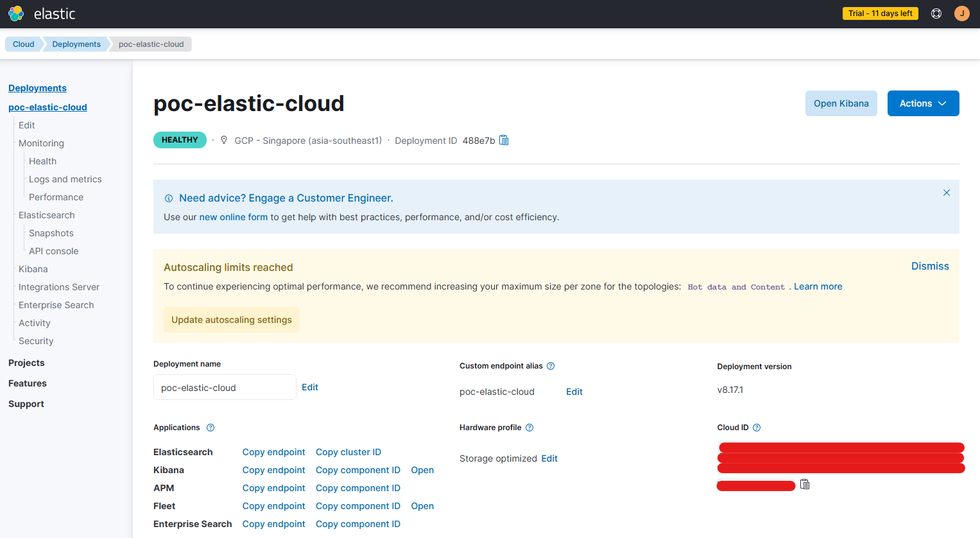The image size is (980, 538).
Task: Open API console sidebar item
Action: pyautogui.click(x=54, y=251)
